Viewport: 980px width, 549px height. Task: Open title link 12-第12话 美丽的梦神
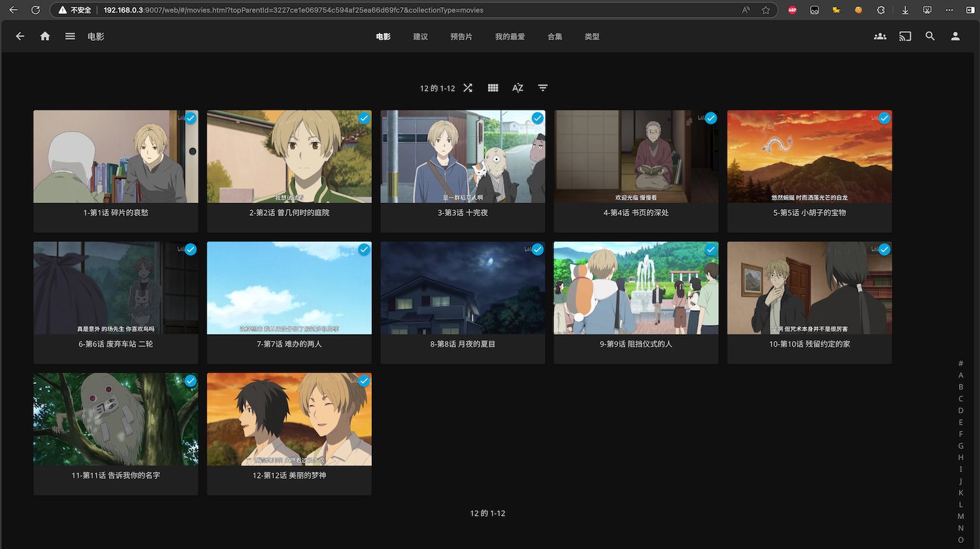click(x=289, y=475)
